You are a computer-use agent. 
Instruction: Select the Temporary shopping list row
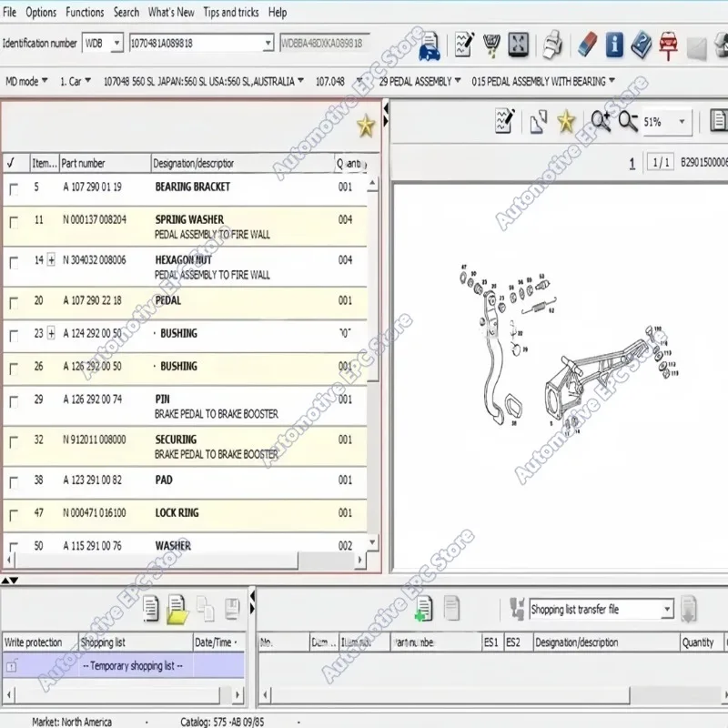coord(124,666)
